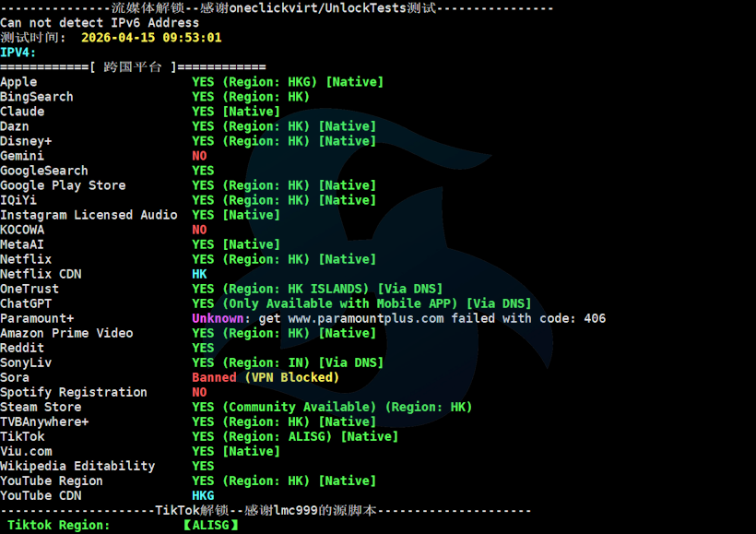Click the blue HKG value for YouTube CDN

click(203, 495)
